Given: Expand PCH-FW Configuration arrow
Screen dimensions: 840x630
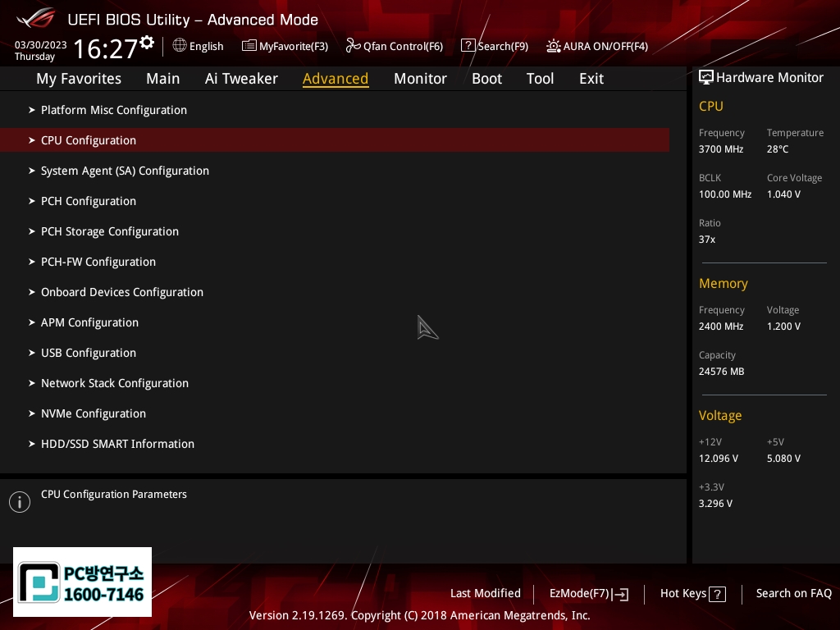Looking at the screenshot, I should coord(32,262).
